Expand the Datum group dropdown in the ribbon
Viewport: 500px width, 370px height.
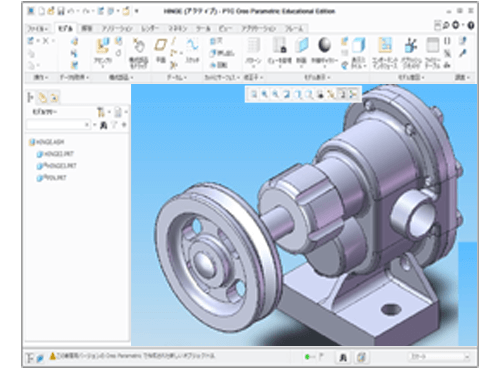[177, 77]
